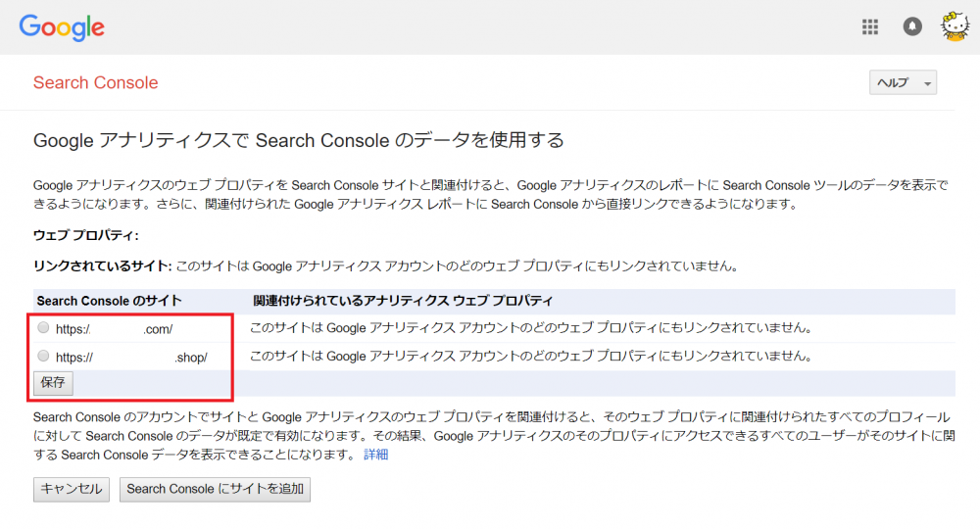This screenshot has width=980, height=529.
Task: Click the Google logo
Action: pos(62,27)
